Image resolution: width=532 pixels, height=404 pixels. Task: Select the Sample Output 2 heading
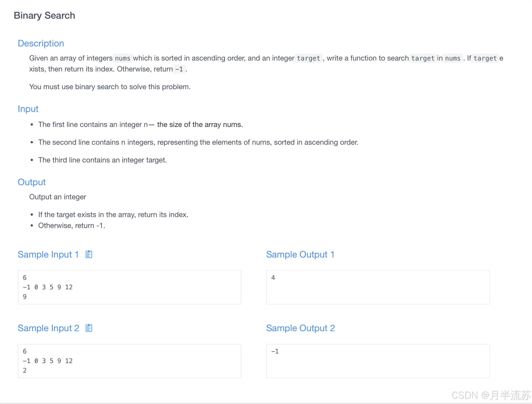[300, 328]
